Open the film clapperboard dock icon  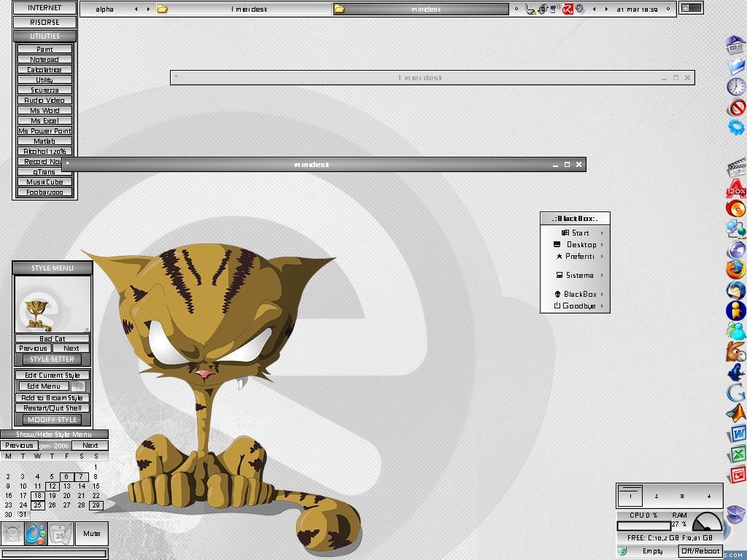click(736, 168)
